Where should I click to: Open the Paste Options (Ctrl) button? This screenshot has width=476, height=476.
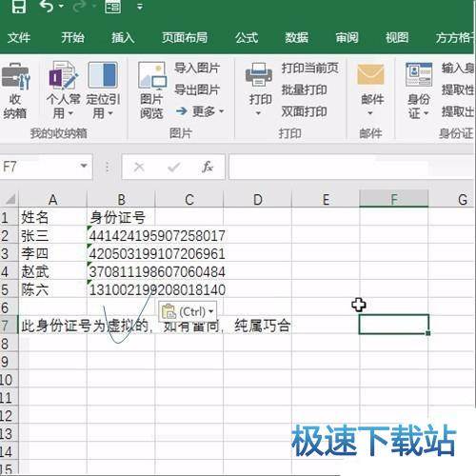188,311
